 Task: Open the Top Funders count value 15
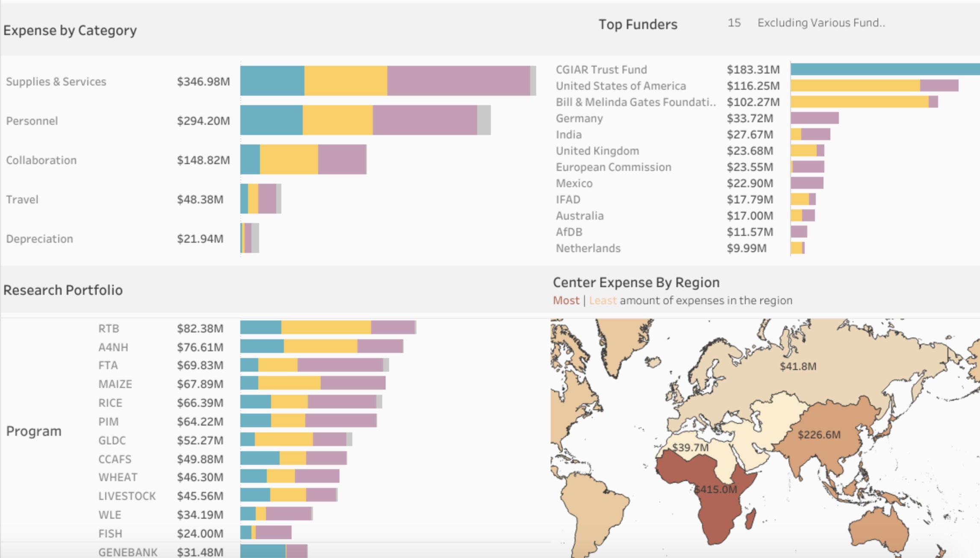(x=734, y=23)
